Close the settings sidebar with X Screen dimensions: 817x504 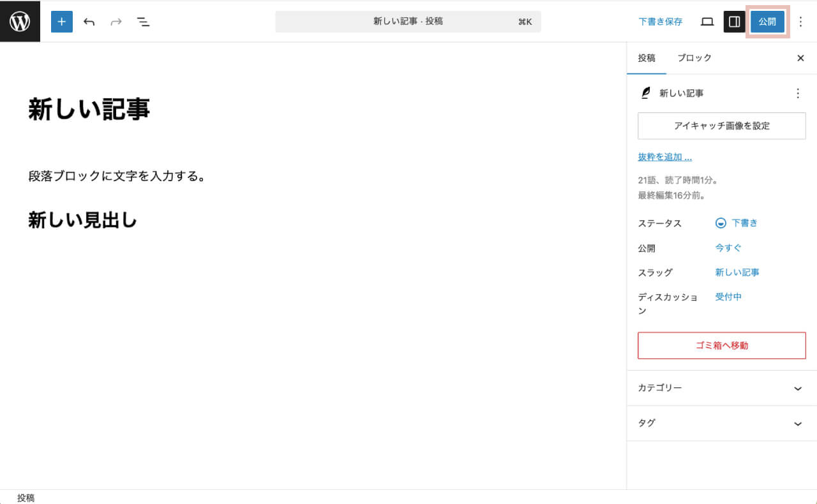[800, 58]
